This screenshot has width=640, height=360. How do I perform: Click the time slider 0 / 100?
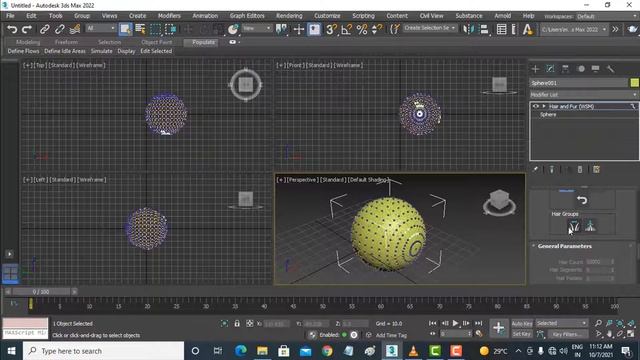(x=41, y=291)
